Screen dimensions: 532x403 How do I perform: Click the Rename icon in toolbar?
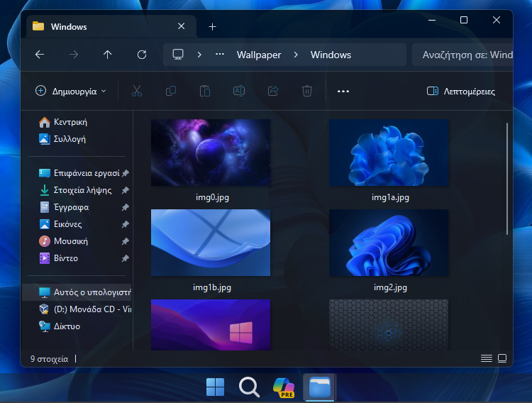[x=239, y=91]
